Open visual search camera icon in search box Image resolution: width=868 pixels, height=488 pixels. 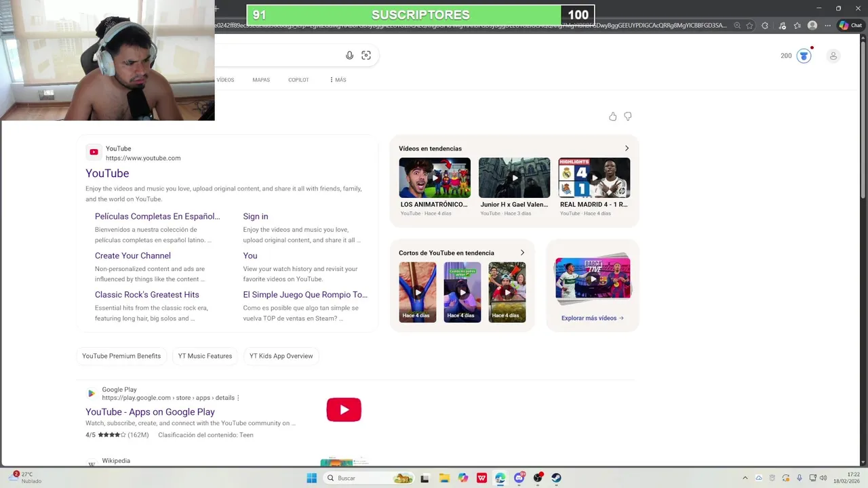click(366, 56)
